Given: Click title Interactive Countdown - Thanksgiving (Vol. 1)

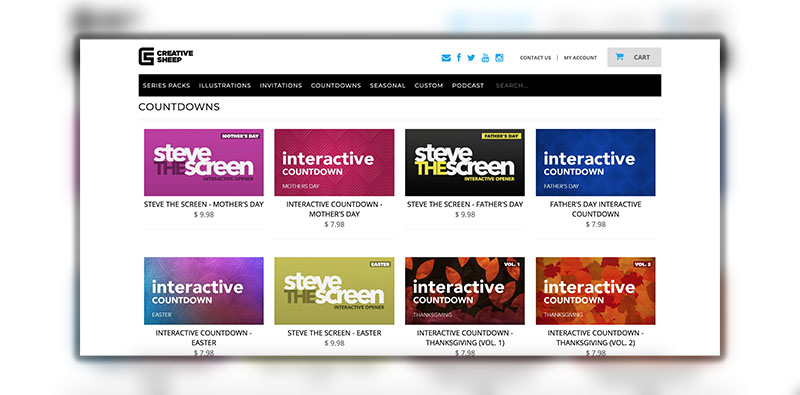Looking at the screenshot, I should click(x=465, y=338).
